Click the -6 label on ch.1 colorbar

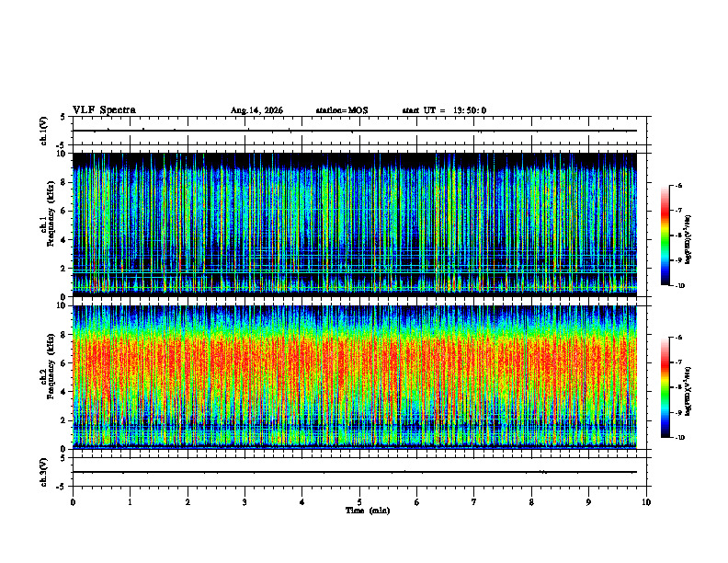click(679, 185)
